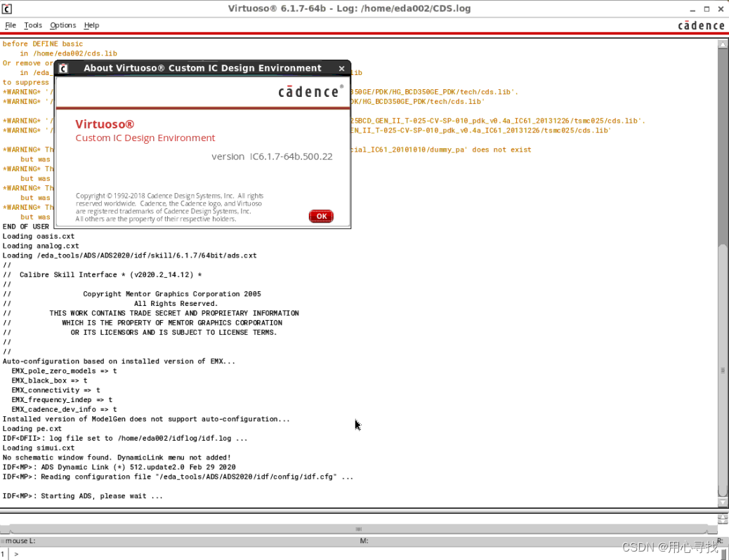Click the 'Copyright Mentor Graphics Corporation 2005' line
This screenshot has width=729, height=560.
tap(172, 294)
